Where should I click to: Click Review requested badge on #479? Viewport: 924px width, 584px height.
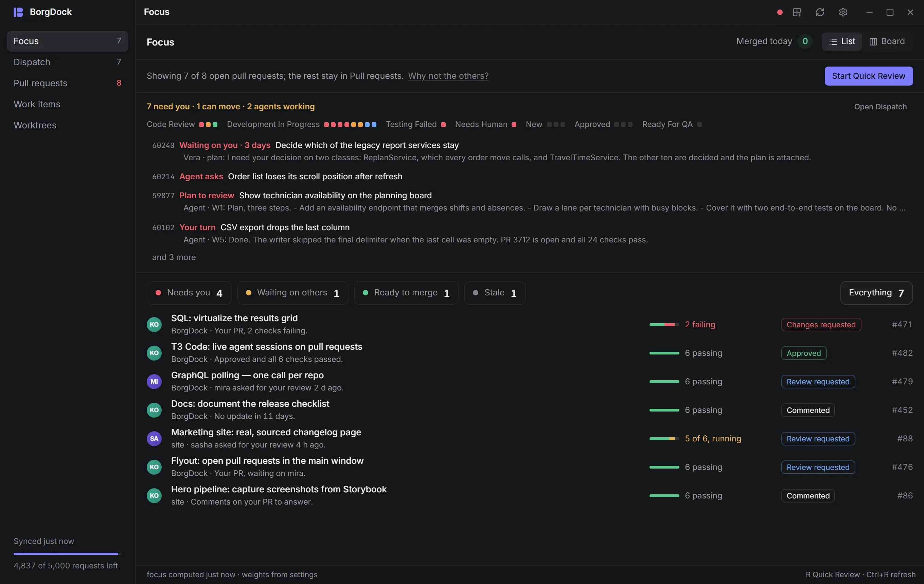818,382
